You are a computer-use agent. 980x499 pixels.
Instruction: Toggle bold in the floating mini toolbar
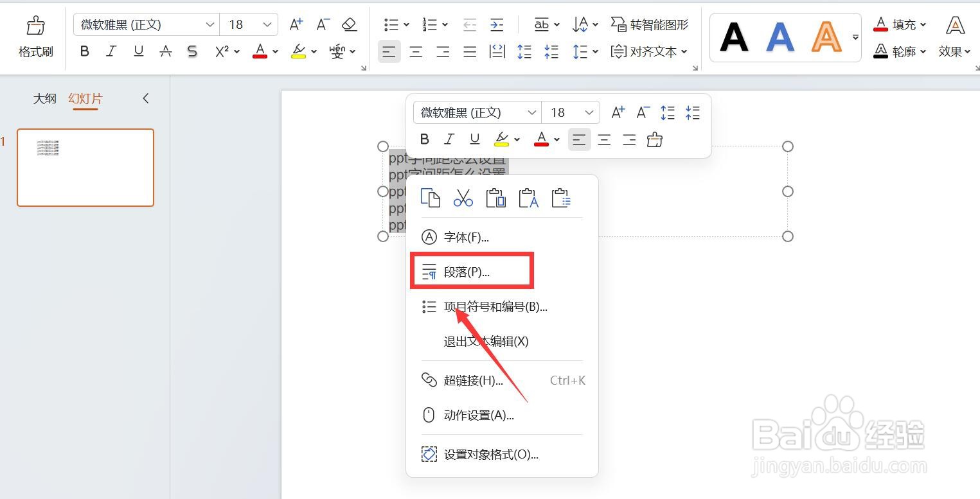click(424, 139)
